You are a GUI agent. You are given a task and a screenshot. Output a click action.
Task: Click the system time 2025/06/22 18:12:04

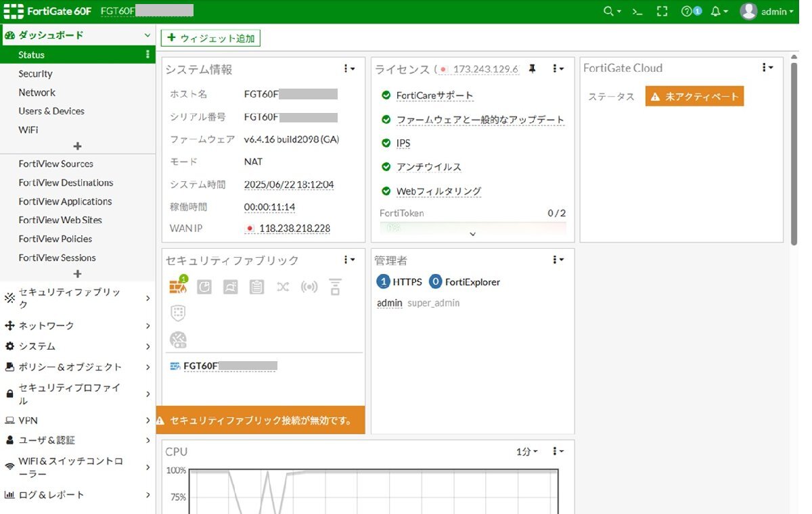(289, 185)
